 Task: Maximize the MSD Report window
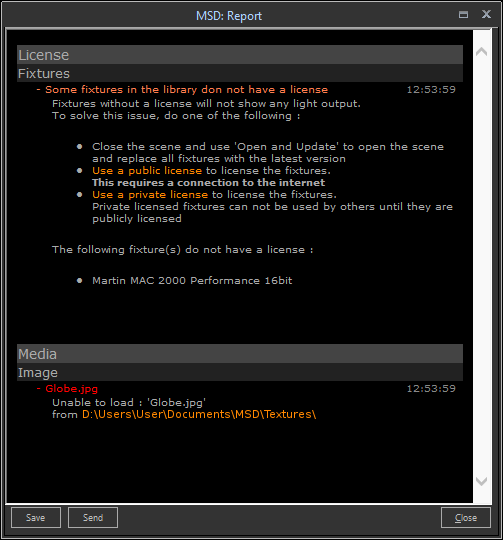463,14
